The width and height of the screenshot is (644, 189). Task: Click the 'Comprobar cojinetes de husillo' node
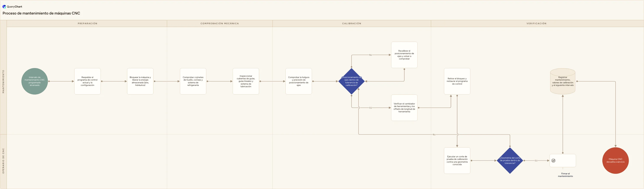click(193, 81)
